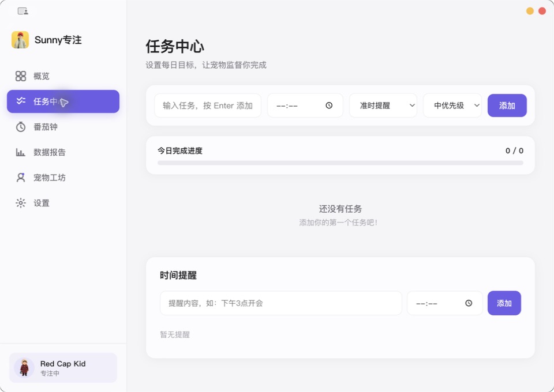Focus the 输入任务 text input

point(208,105)
